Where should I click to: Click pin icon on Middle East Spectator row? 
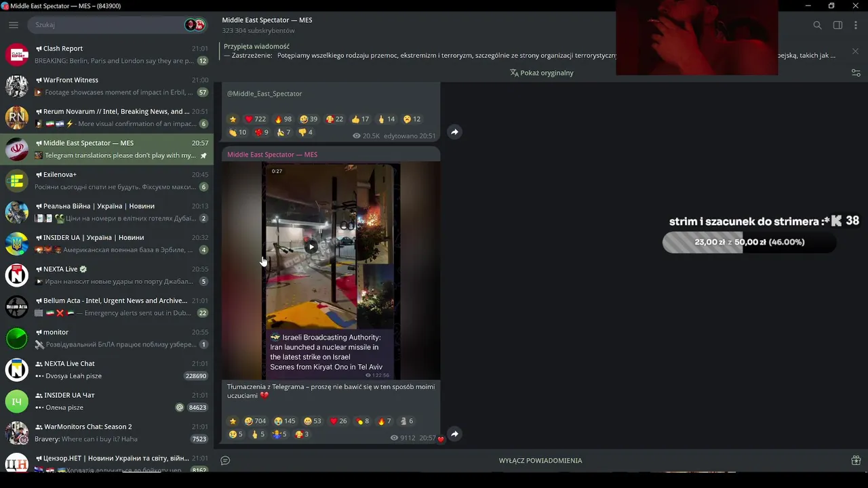pos(203,156)
